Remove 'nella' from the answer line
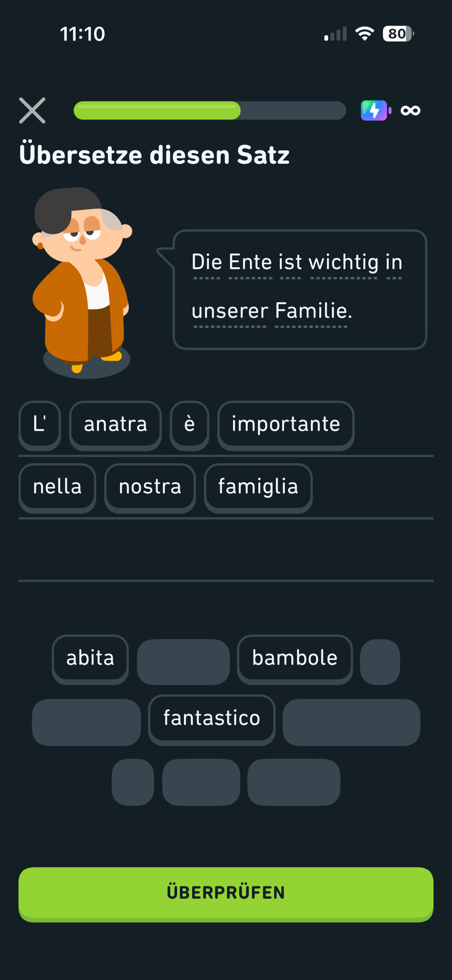 click(x=57, y=487)
